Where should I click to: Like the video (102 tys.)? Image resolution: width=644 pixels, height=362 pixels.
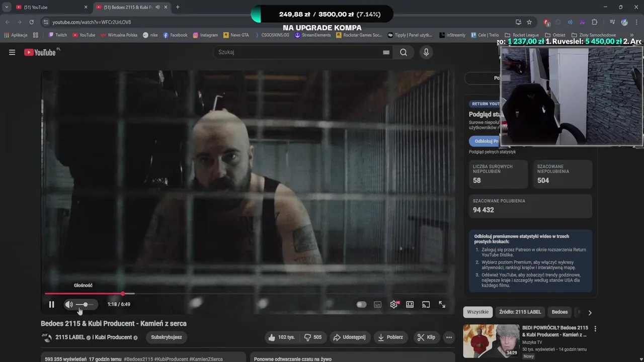point(282,337)
